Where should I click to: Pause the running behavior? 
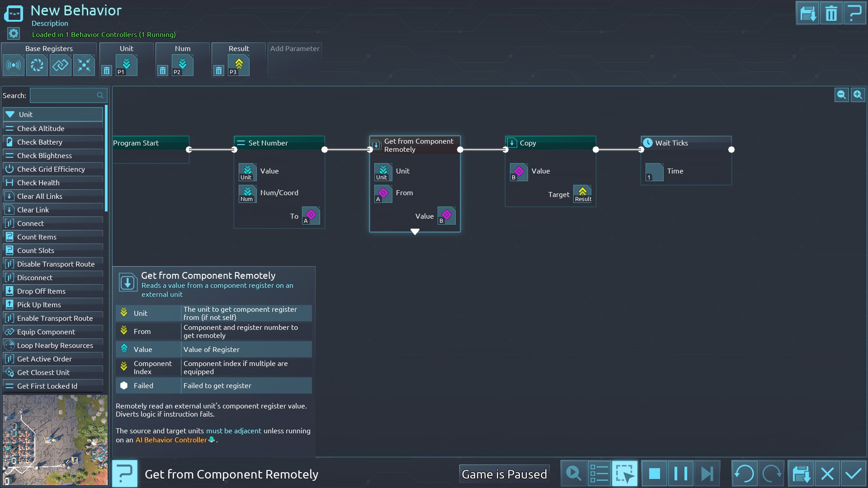(680, 474)
